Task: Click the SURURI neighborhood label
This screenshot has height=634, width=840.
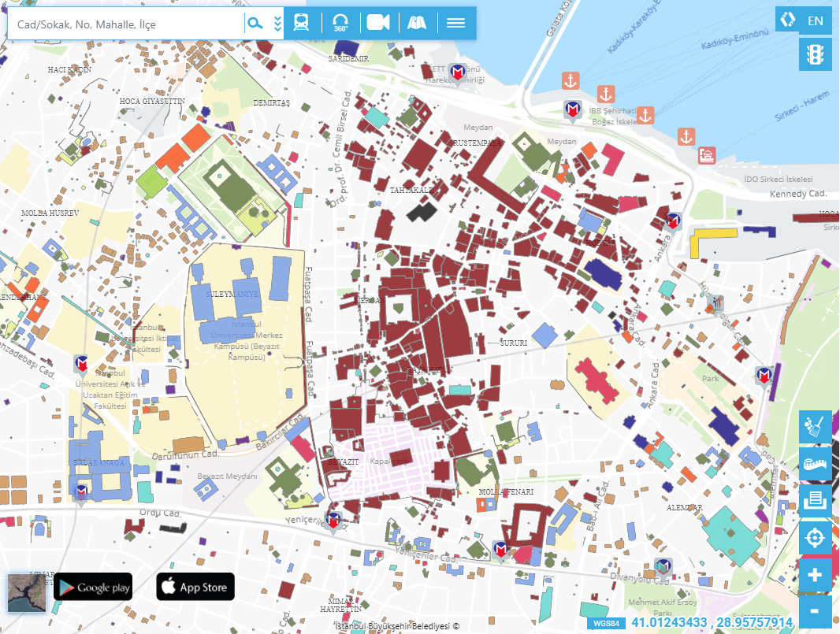Action: point(514,343)
